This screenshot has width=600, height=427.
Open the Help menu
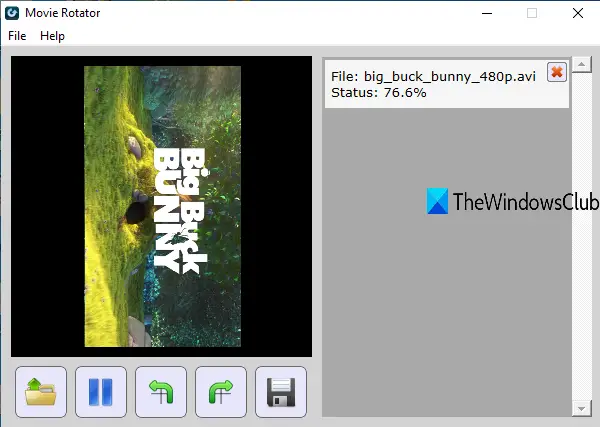(52, 36)
